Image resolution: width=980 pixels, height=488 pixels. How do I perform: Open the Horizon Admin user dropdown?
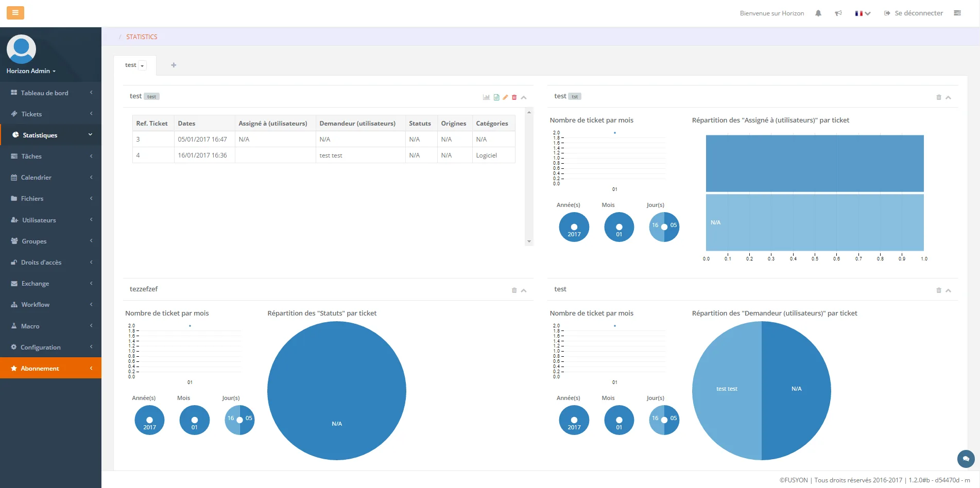tap(31, 71)
